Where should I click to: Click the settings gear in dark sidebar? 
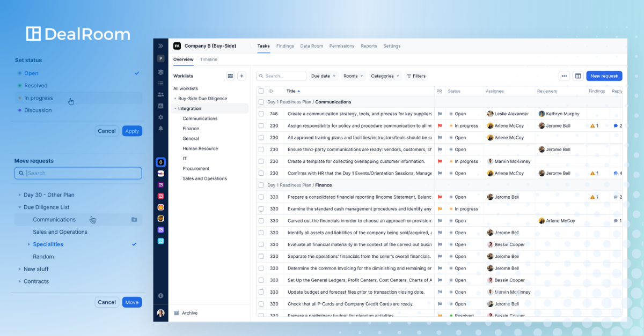(160, 117)
